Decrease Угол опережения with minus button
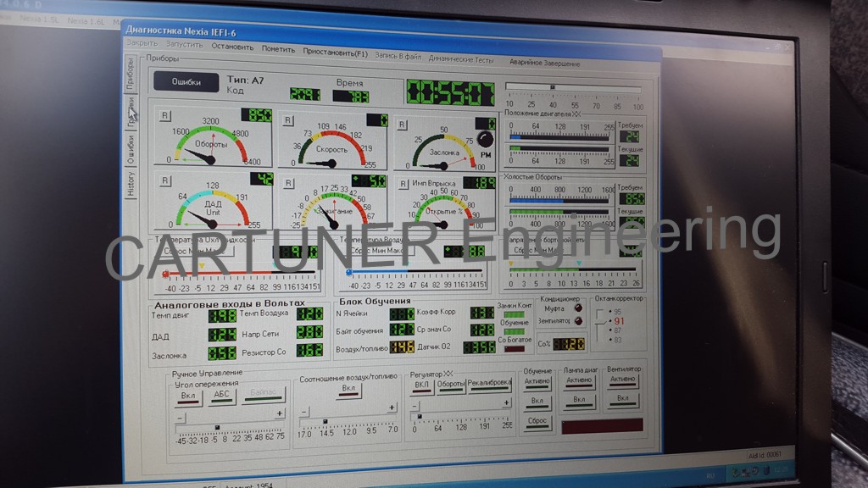The height and width of the screenshot is (488, 868). pos(181,418)
